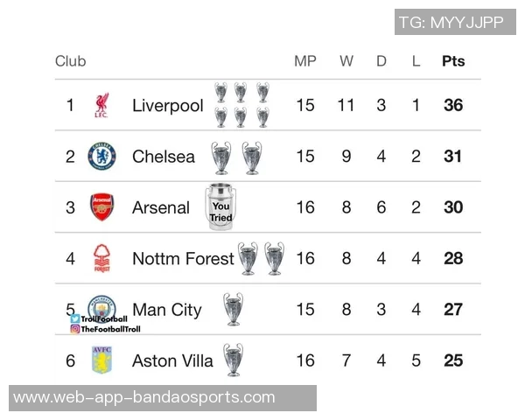Screen dimensions: 525x420
Task: Click Aston Villa's trophy icon
Action: (x=233, y=360)
